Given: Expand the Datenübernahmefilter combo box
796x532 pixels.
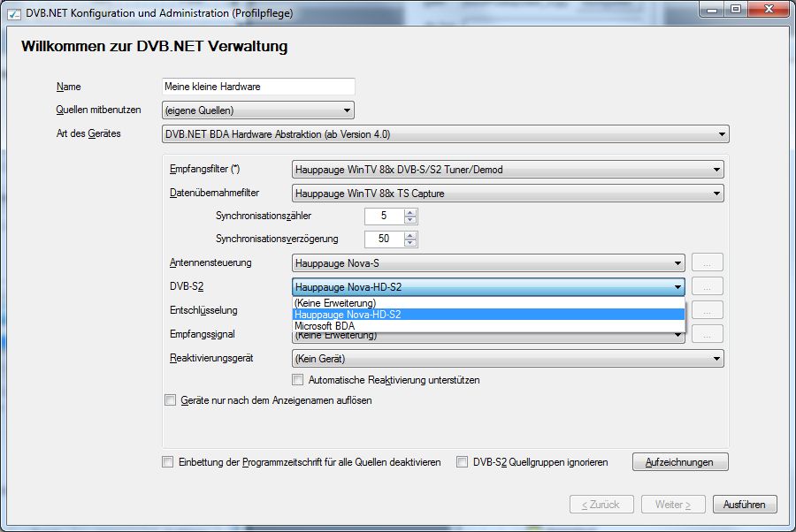Looking at the screenshot, I should [x=508, y=194].
